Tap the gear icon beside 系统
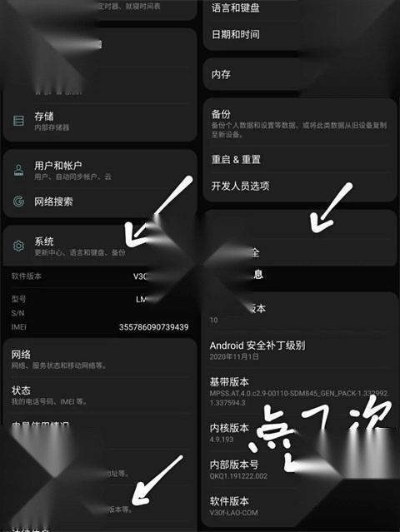Image resolution: width=400 pixels, height=532 pixels. click(18, 246)
